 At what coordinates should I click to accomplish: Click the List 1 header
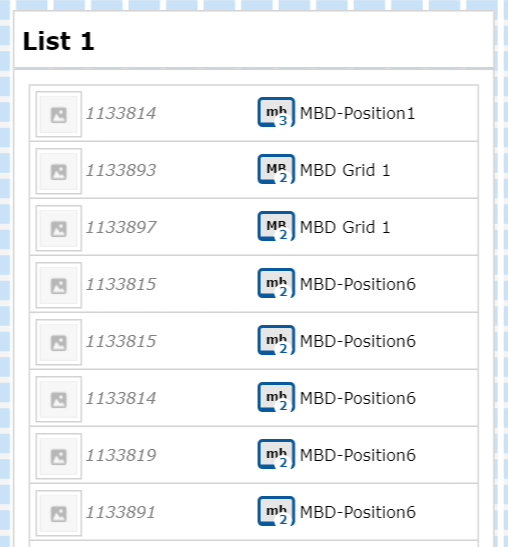pos(59,41)
